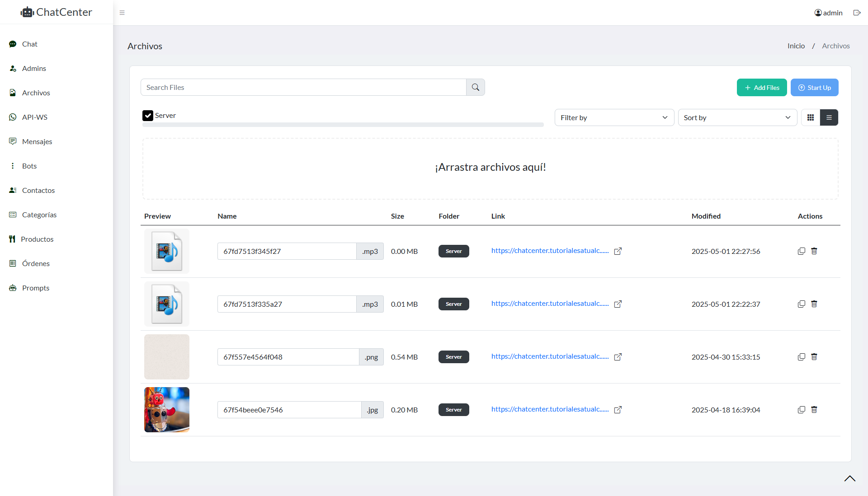Click the upload progress bar
Viewport: 868px width, 496px height.
[x=343, y=125]
